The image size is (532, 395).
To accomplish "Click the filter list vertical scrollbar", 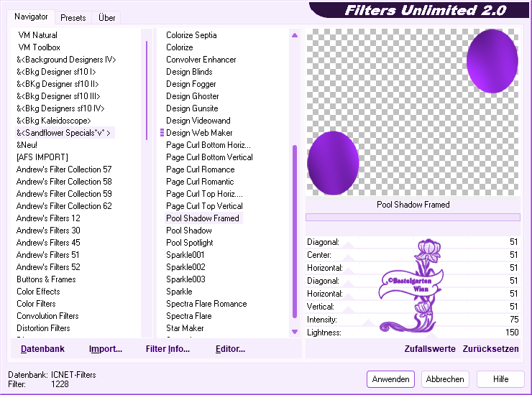I will point(294,230).
